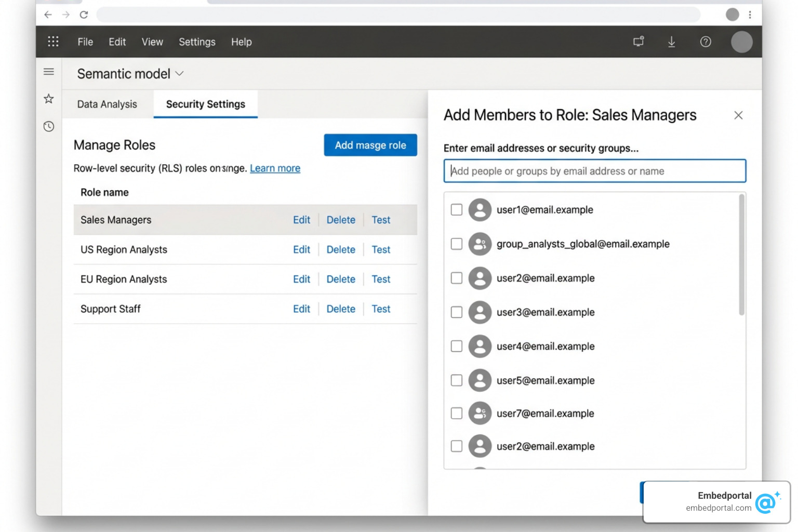Delete the Sales Managers role
The image size is (798, 532).
[341, 220]
